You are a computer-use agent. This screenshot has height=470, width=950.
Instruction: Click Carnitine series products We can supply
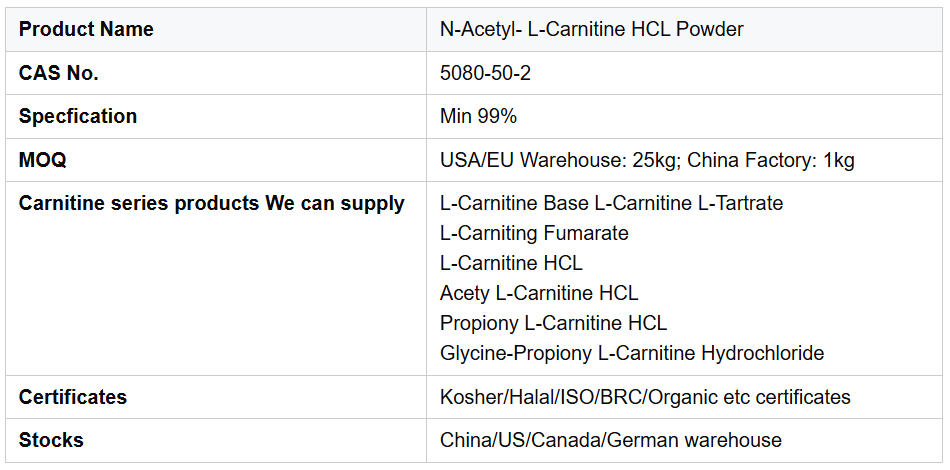[x=211, y=203]
